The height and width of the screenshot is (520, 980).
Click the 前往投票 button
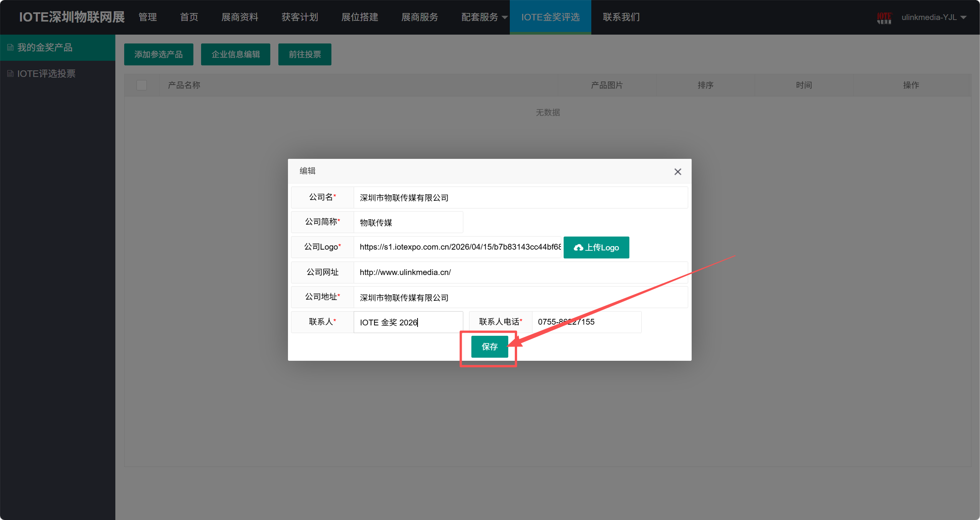pyautogui.click(x=304, y=54)
